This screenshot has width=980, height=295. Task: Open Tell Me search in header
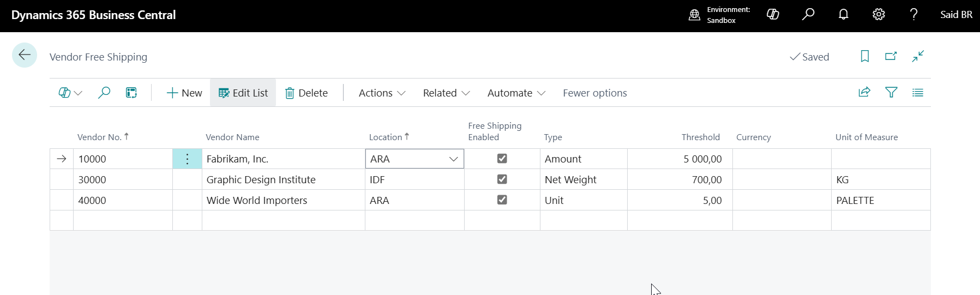[x=808, y=15]
